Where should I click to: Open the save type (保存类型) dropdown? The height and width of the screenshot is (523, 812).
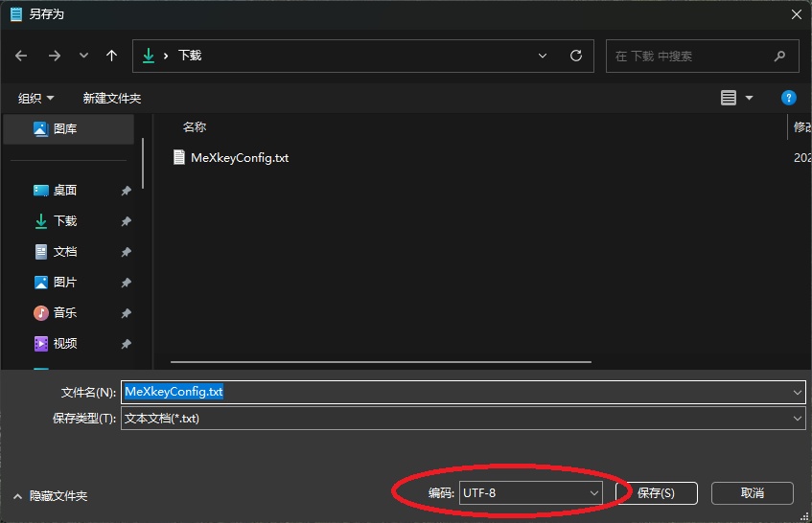[x=797, y=419]
